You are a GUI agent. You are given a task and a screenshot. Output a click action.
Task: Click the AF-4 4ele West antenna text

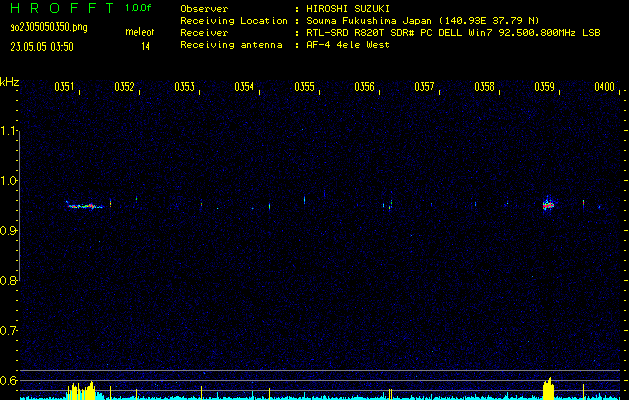[x=347, y=45]
